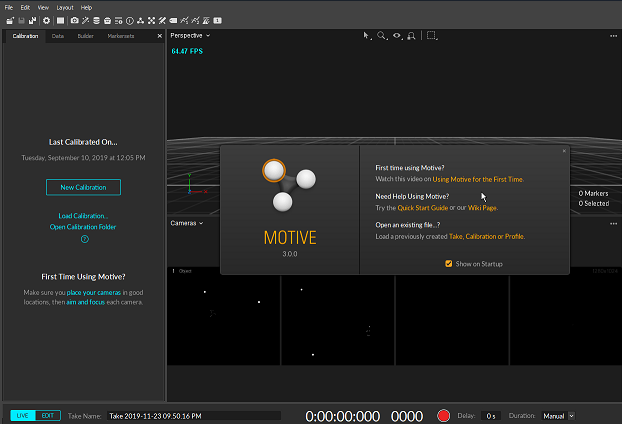The width and height of the screenshot is (622, 424).
Task: Click the New Calibration button
Action: click(x=83, y=187)
